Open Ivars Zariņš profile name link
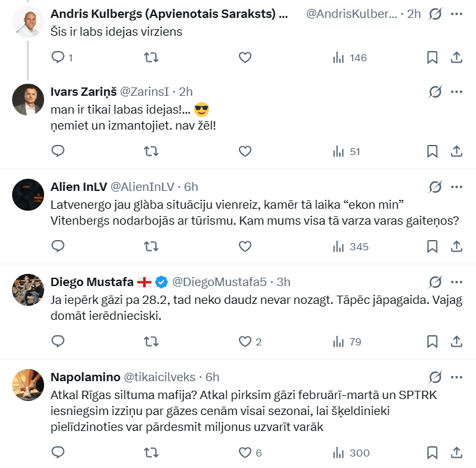Screen dimensions: 476x468 pos(82,91)
